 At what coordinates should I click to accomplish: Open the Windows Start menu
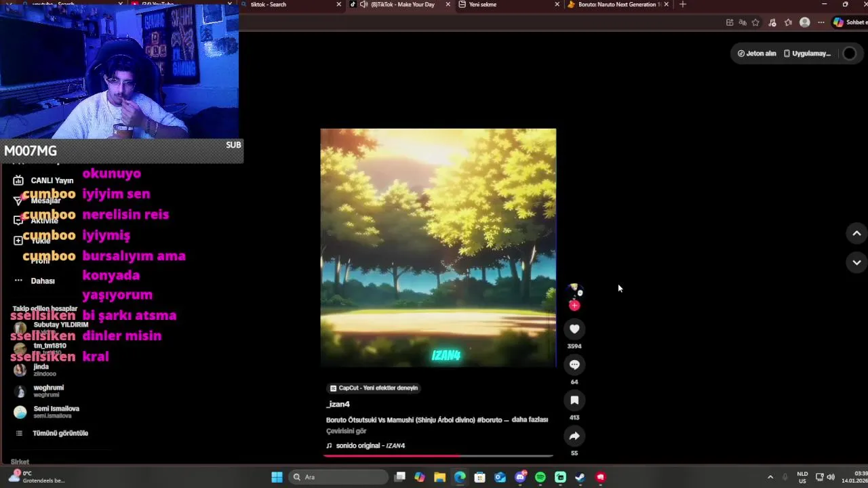(277, 477)
